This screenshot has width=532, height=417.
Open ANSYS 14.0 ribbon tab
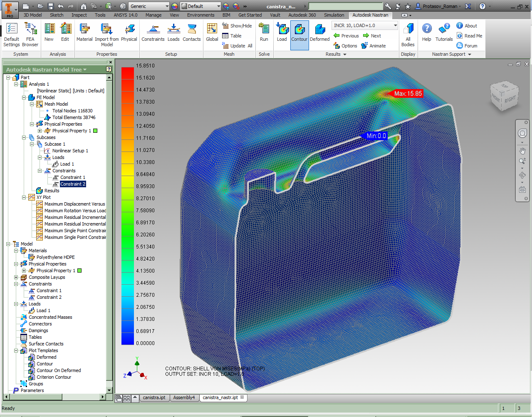[126, 15]
